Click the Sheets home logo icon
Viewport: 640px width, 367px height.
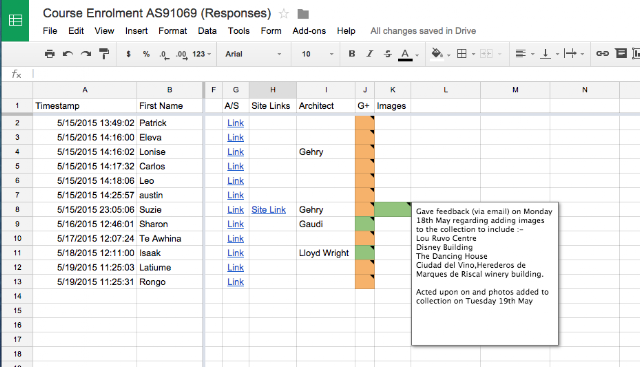tap(15, 20)
